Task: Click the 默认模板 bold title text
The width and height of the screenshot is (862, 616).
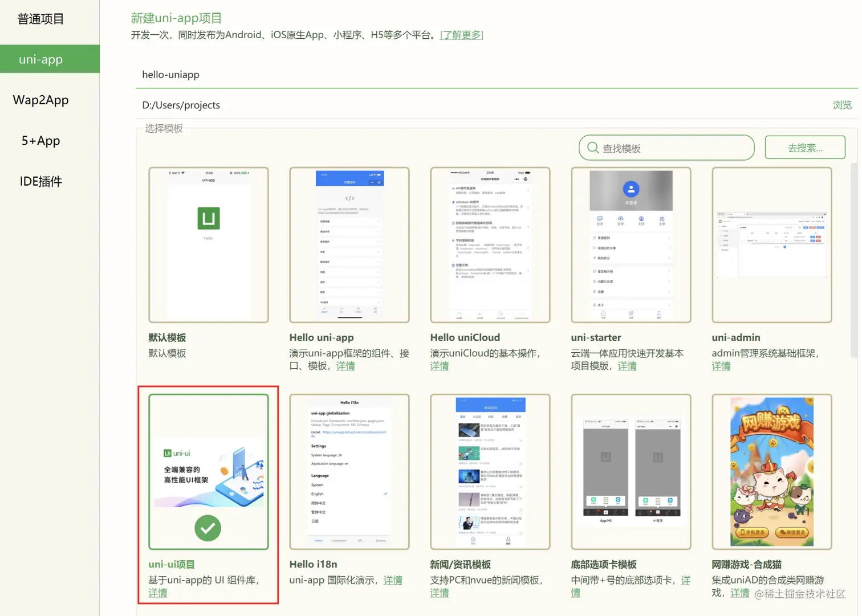Action: [167, 337]
